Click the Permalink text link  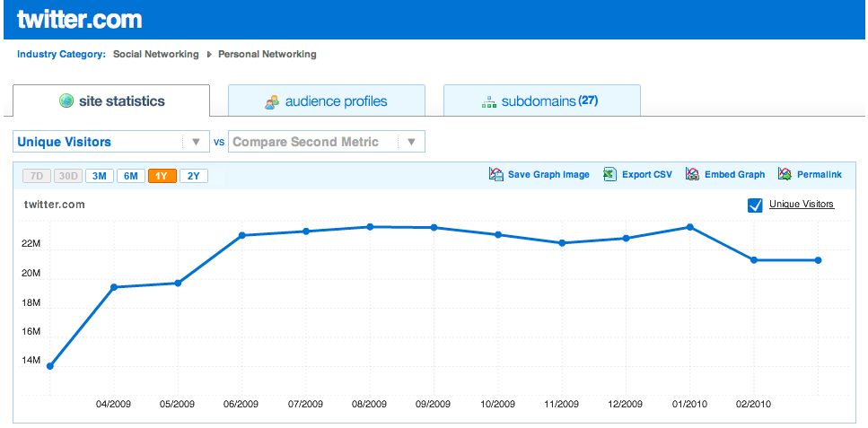[x=820, y=174]
